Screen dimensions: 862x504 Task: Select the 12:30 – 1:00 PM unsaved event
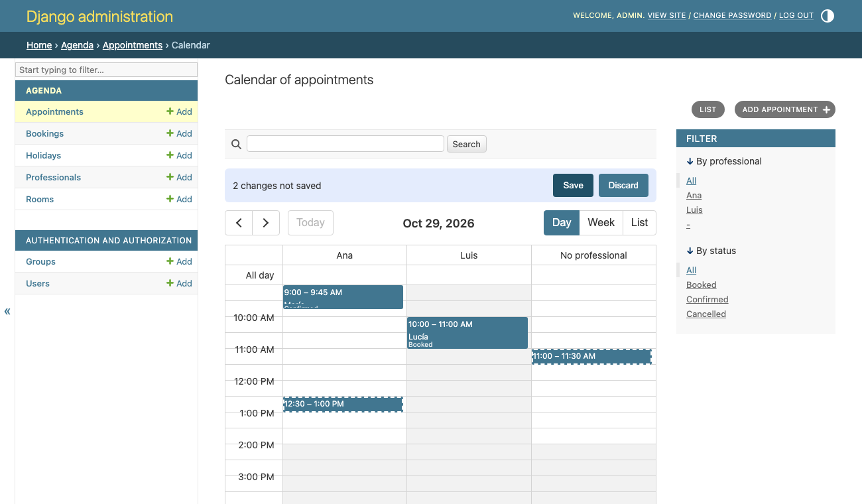coord(343,404)
